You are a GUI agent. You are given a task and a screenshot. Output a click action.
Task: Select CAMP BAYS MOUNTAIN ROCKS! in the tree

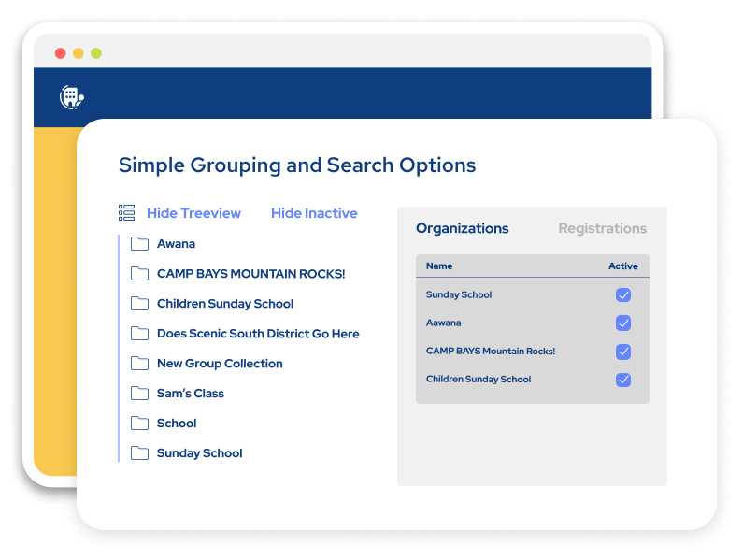[x=250, y=274]
